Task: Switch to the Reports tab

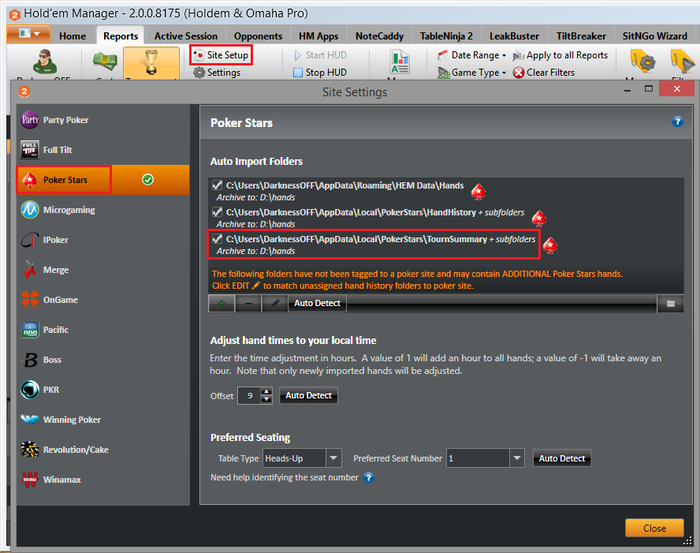Action: 121,36
